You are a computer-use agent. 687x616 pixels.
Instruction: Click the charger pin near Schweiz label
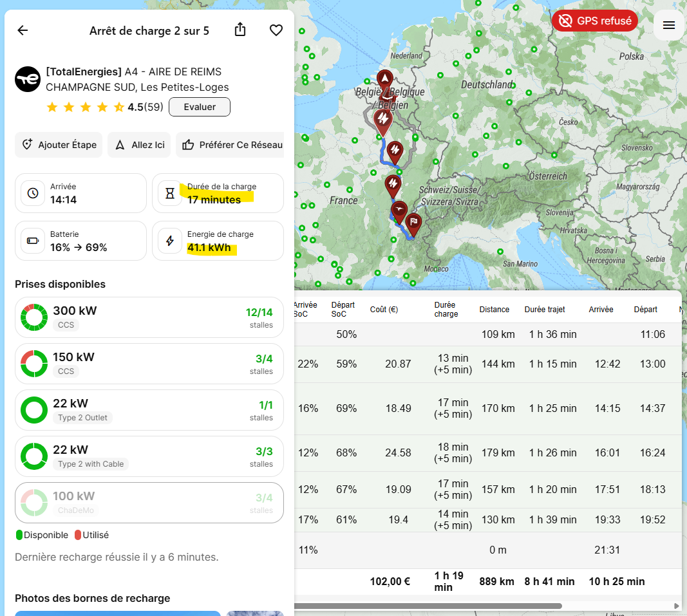click(x=393, y=185)
